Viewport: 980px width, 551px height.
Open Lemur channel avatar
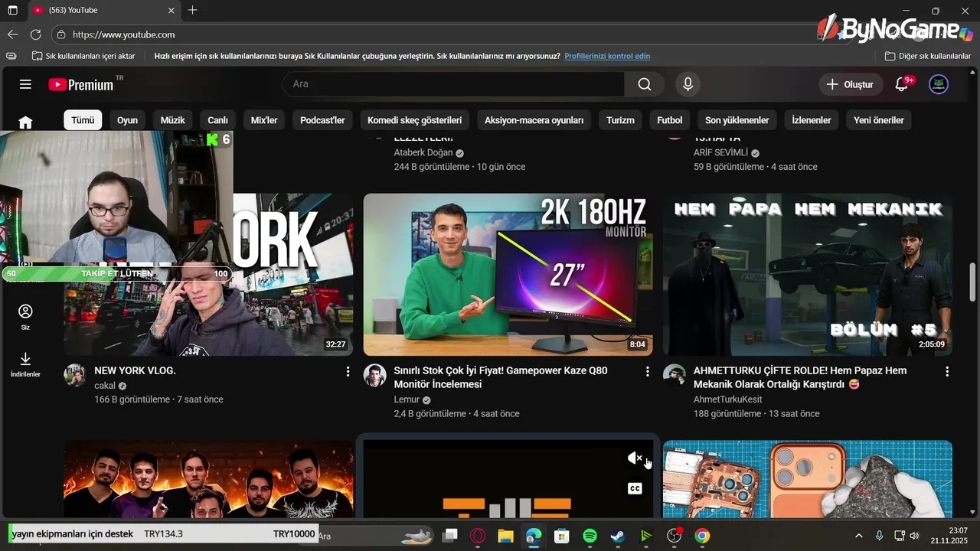(x=374, y=375)
